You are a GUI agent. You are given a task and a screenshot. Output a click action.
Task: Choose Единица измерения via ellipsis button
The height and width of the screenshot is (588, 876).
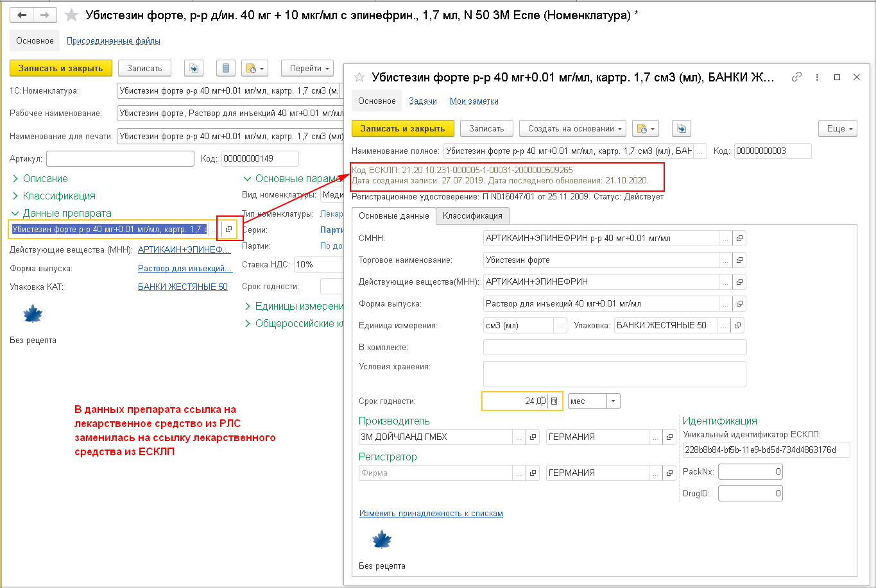point(560,325)
